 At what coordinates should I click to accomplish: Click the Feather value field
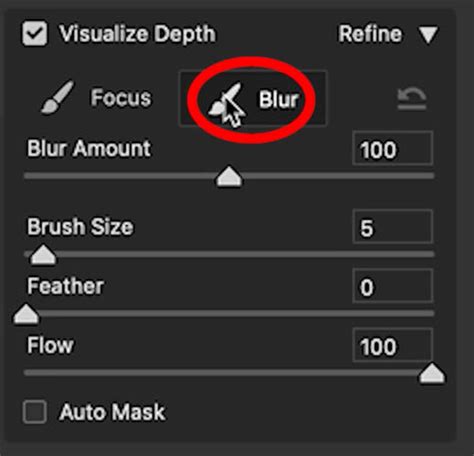(393, 286)
